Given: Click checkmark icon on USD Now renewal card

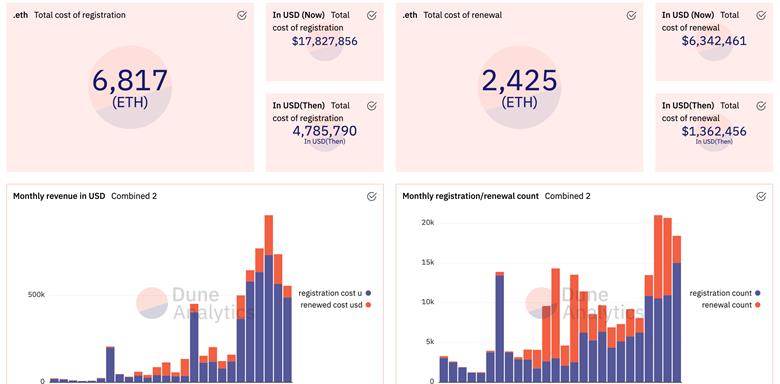Looking at the screenshot, I should click(x=761, y=15).
